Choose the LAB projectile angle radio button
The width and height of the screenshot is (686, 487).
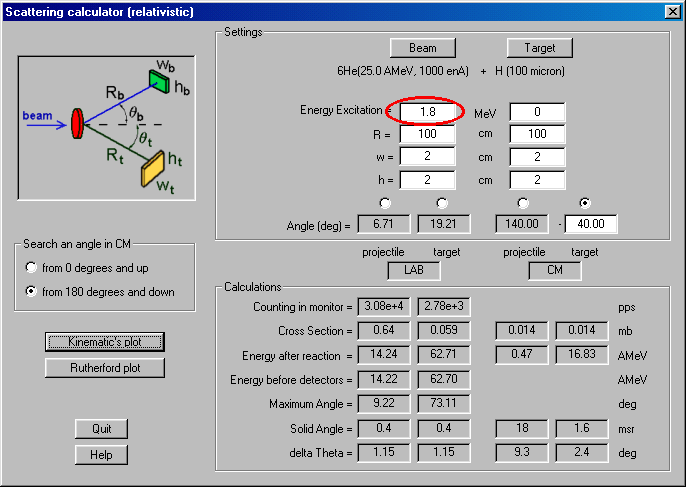[385, 203]
